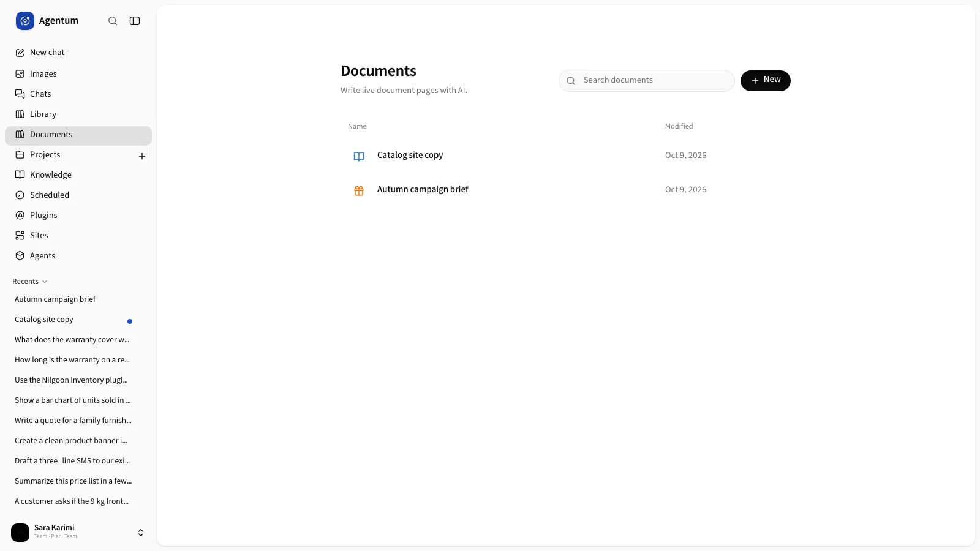Open the Autumn campaign brief document

[x=423, y=190]
